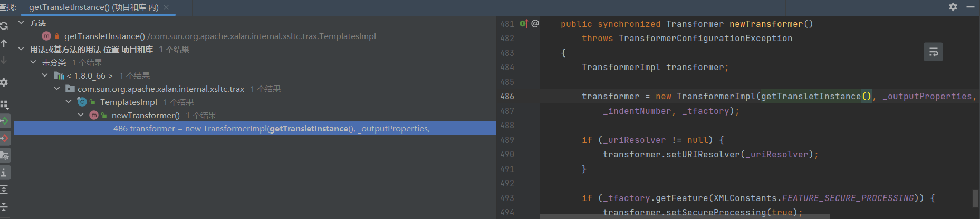
Task: Click the override gutter icon on line 481
Action: 523,24
